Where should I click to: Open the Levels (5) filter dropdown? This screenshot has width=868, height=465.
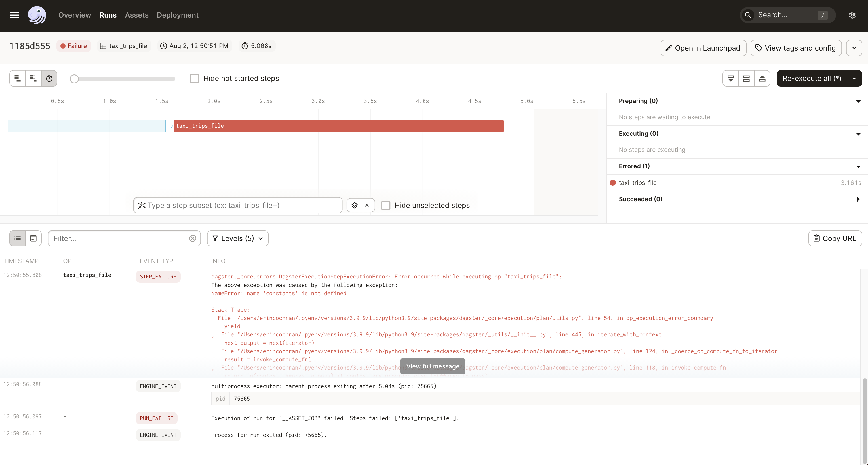[x=237, y=238]
